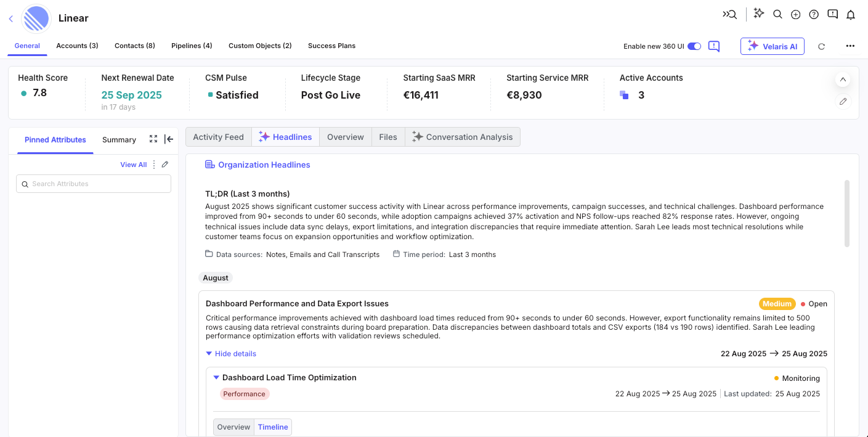This screenshot has height=437, width=868.
Task: Click the Organization Headlines document icon
Action: [x=209, y=165]
